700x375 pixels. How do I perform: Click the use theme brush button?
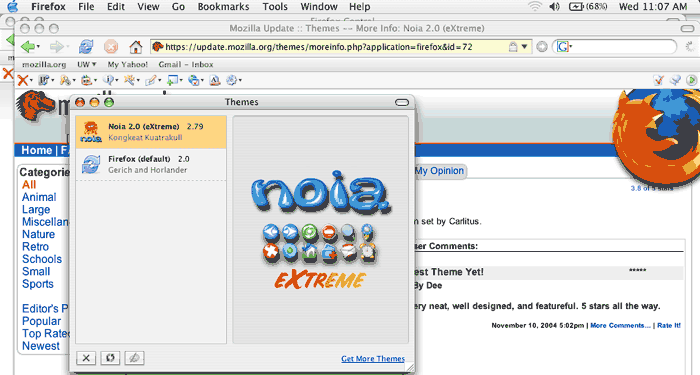tap(134, 358)
